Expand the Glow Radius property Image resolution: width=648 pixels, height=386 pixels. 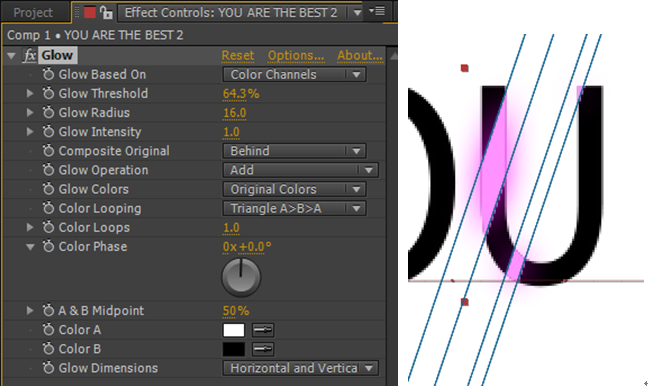point(30,112)
